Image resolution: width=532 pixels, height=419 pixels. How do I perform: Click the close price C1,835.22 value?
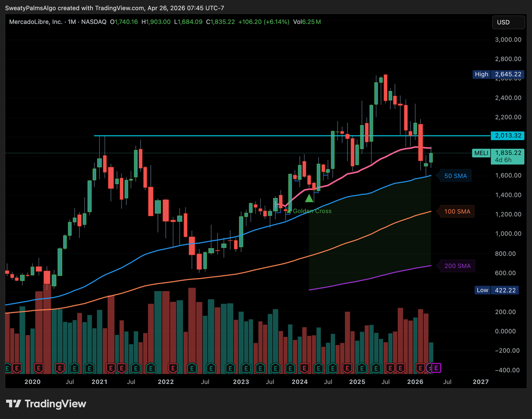coord(221,22)
